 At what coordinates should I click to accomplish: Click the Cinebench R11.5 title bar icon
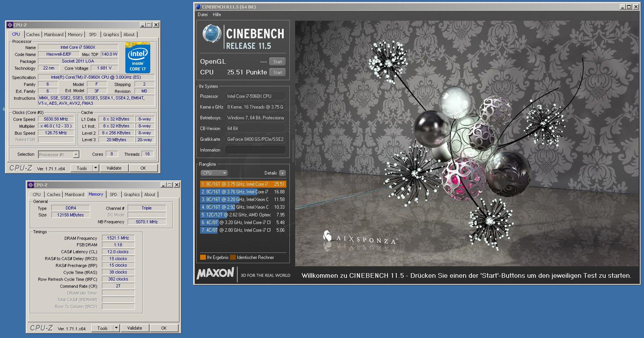tap(198, 7)
